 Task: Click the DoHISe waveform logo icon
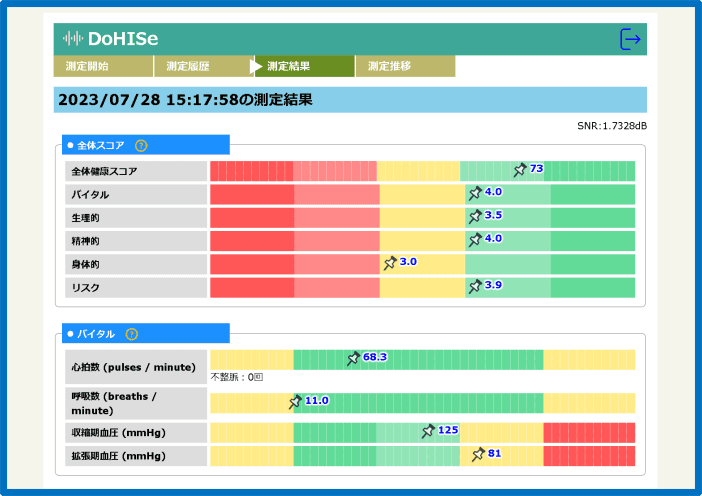click(73, 39)
